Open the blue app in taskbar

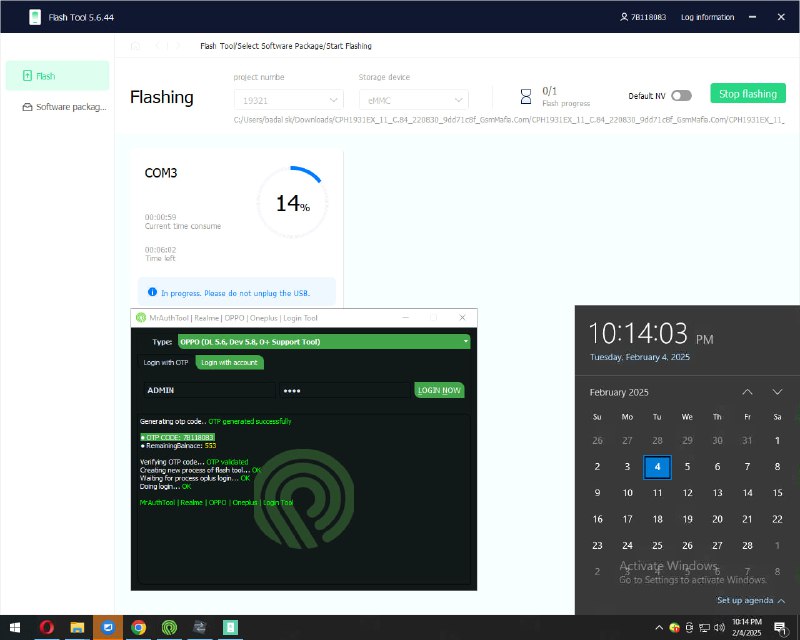tap(108, 627)
